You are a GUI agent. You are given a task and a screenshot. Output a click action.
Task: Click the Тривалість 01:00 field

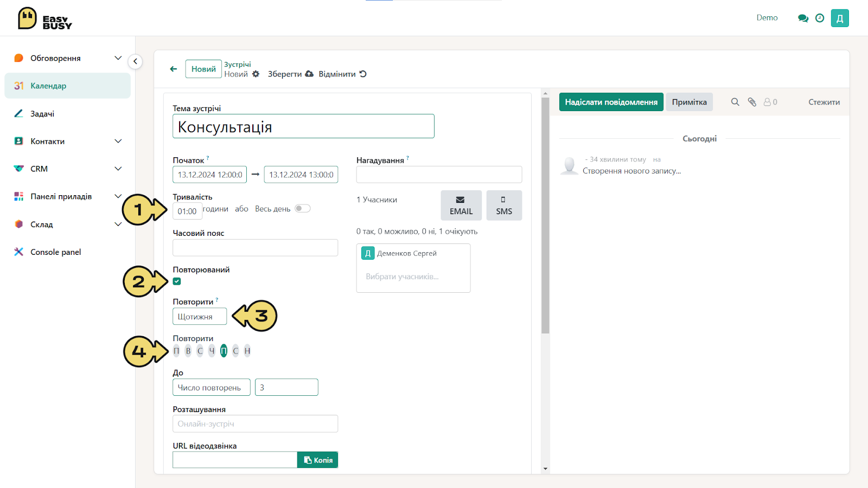coord(187,211)
